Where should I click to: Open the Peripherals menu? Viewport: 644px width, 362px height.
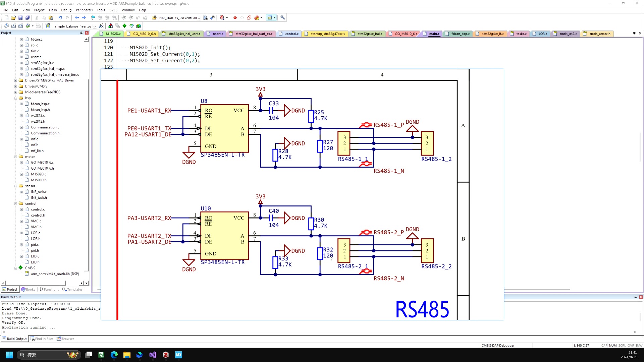(x=84, y=10)
